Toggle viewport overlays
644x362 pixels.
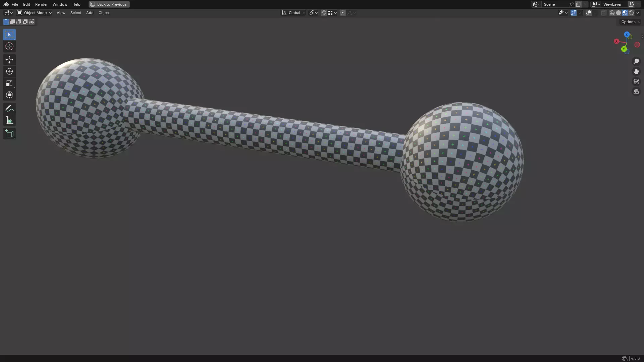(x=589, y=13)
